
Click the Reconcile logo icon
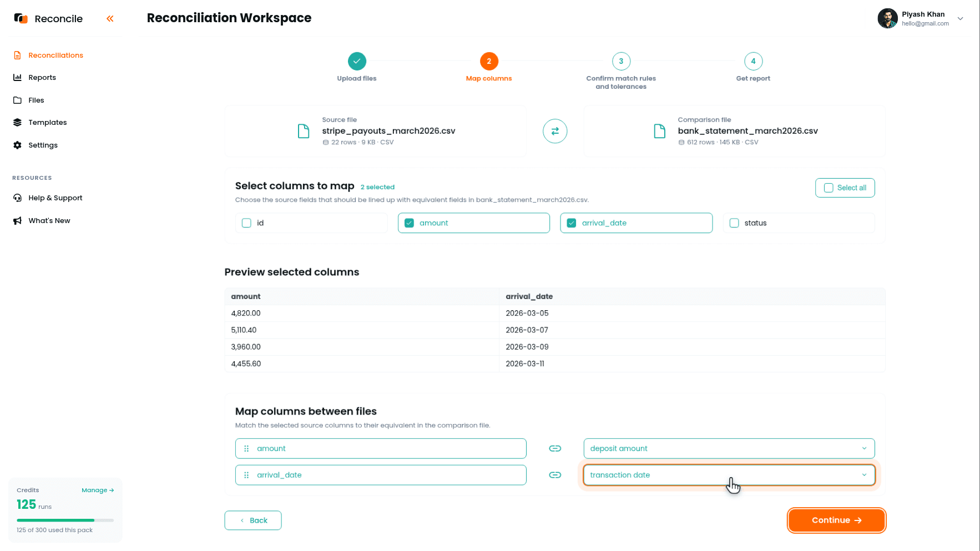point(21,18)
